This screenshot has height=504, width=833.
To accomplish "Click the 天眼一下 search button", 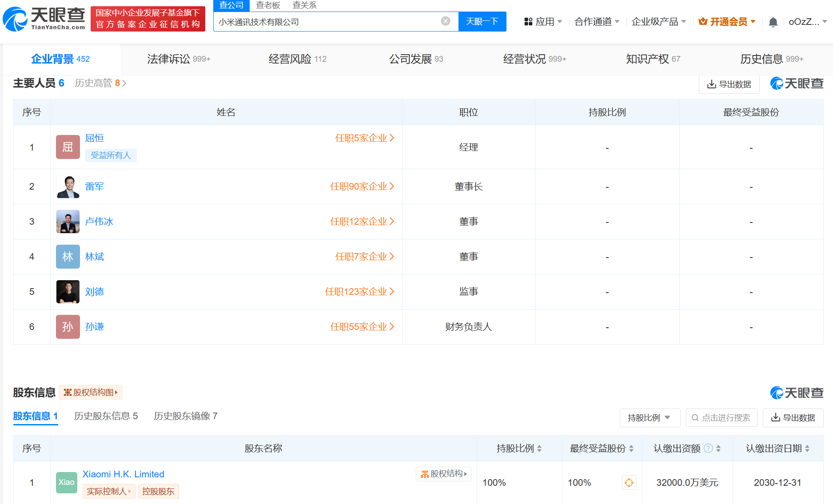I will [482, 22].
